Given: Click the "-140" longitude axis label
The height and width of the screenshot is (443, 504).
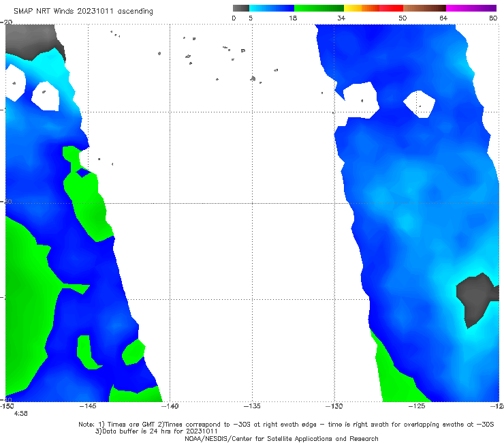Looking at the screenshot, I should coord(170,406).
